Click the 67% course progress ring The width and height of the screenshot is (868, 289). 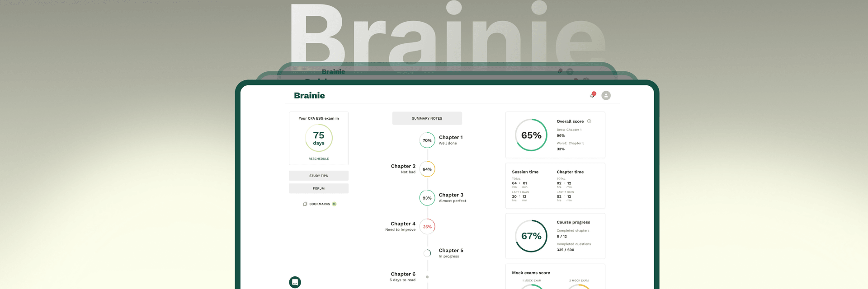[531, 236]
